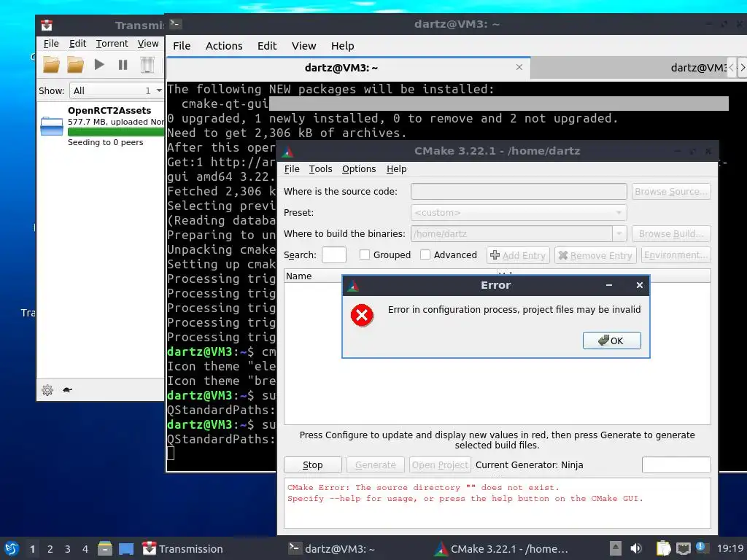Click the Browse Build button

click(x=671, y=234)
